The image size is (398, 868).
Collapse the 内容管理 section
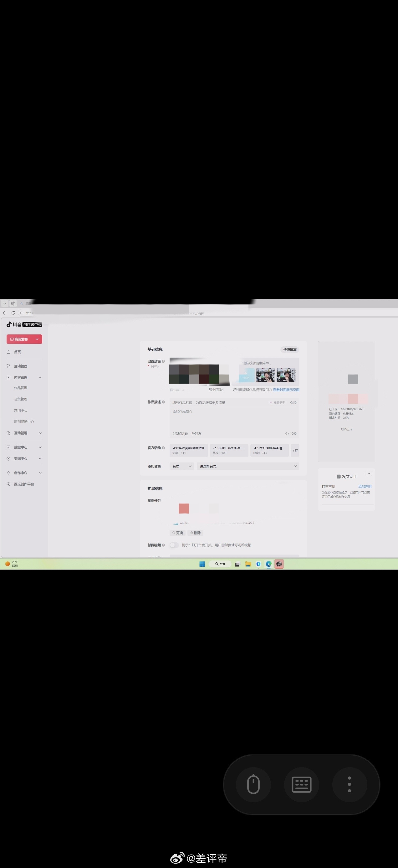tap(40, 377)
